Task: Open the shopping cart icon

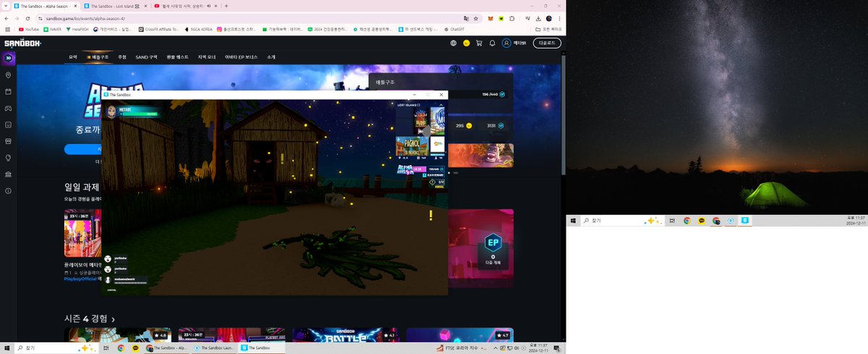Action: (x=479, y=43)
